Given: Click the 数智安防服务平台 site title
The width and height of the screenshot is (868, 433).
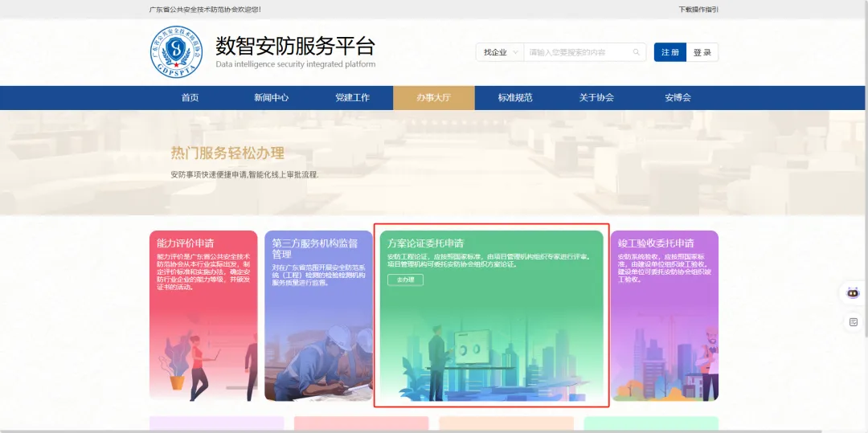Looking at the screenshot, I should click(295, 46).
